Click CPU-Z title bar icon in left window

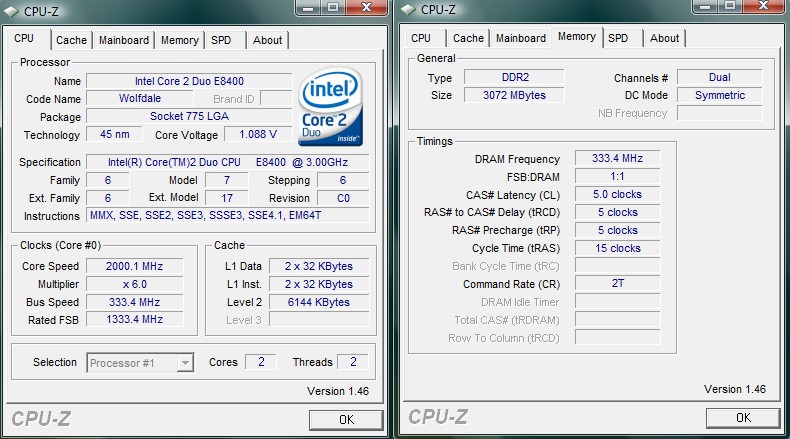(11, 11)
